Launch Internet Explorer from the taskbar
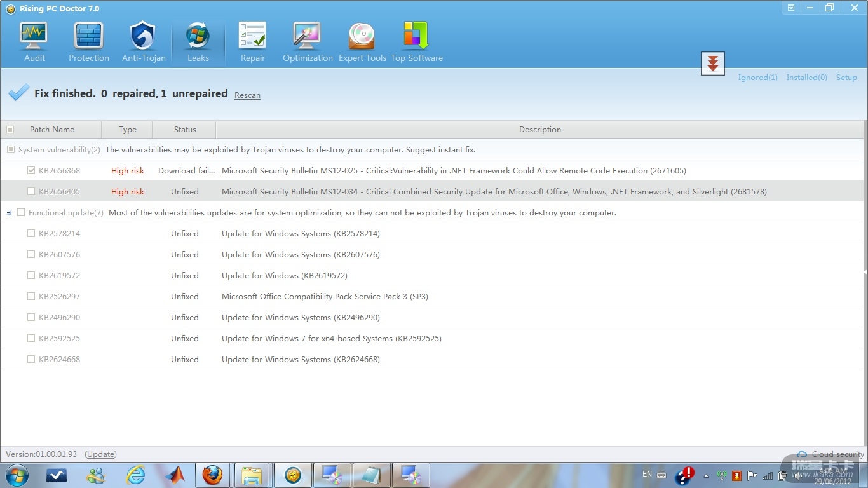 click(x=135, y=475)
